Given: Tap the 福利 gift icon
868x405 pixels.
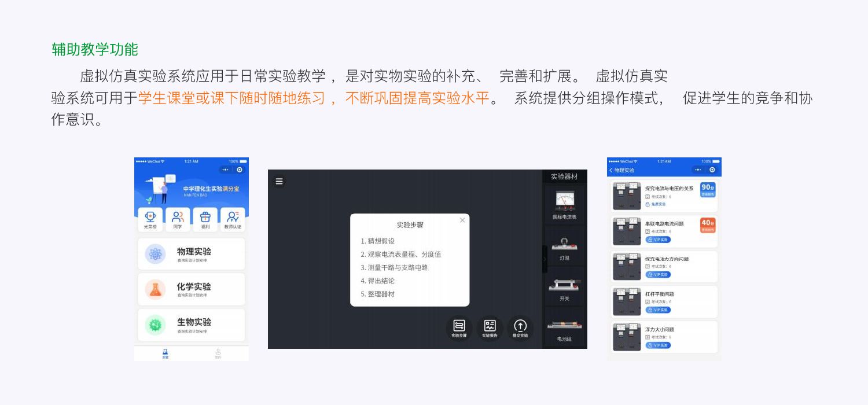Looking at the screenshot, I should click(205, 216).
